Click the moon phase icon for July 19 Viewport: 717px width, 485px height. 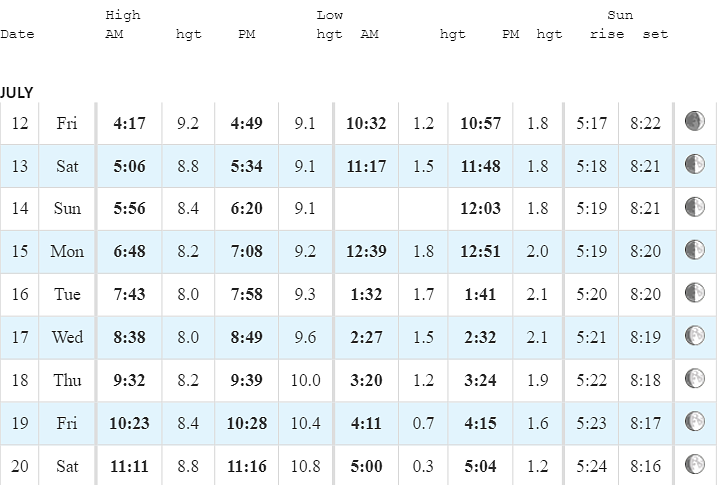click(694, 421)
